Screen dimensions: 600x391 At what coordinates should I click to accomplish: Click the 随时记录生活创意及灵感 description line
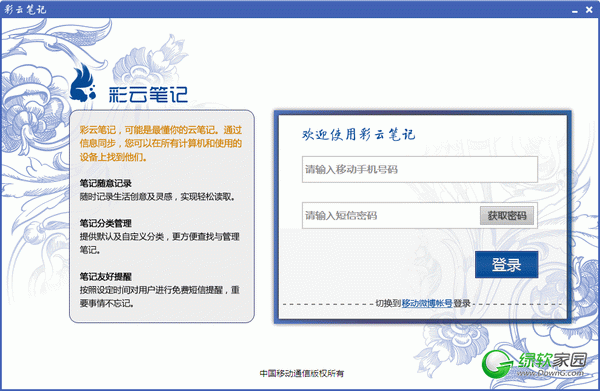[x=158, y=197]
